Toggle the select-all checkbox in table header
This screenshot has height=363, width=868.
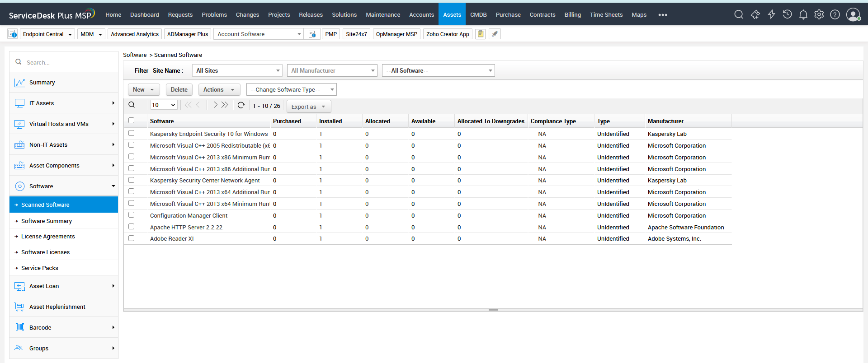coord(132,121)
